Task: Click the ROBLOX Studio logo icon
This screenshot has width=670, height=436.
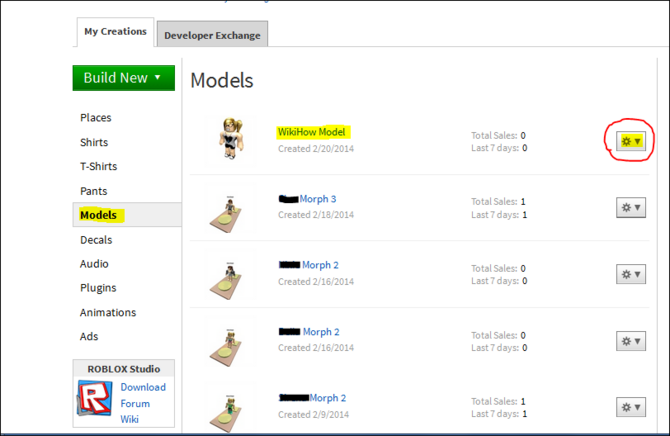Action: tap(95, 399)
